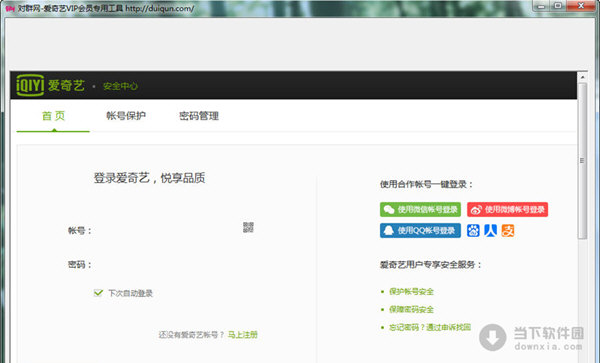The width and height of the screenshot is (600, 363).
Task: Log in with QQ account button
Action: pos(420,230)
